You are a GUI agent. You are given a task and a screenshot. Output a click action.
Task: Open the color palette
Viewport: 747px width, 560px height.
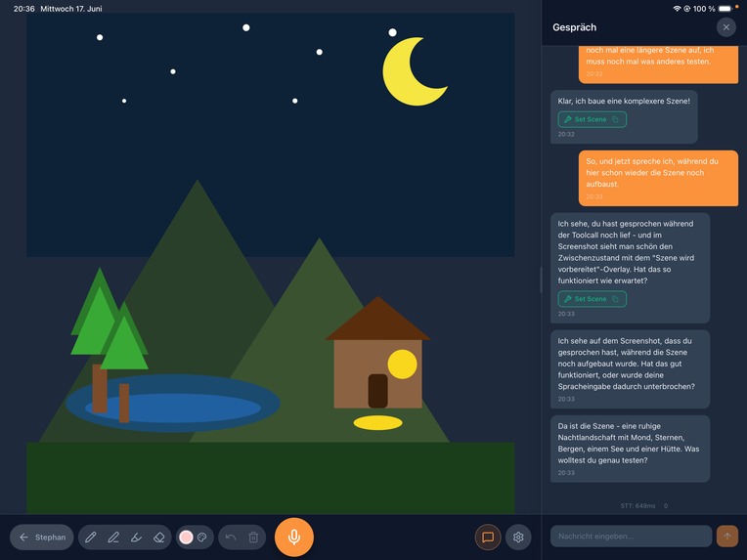(x=202, y=538)
